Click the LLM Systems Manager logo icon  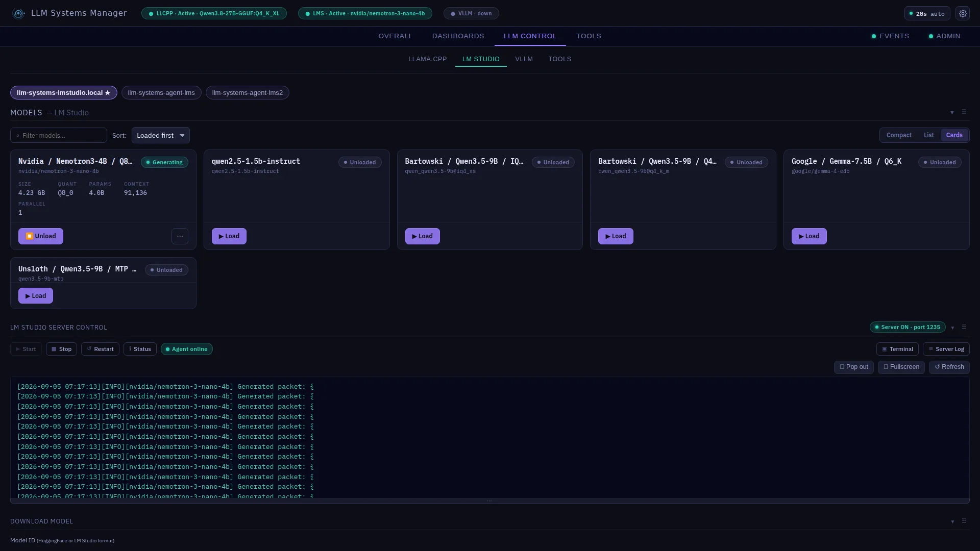(19, 14)
